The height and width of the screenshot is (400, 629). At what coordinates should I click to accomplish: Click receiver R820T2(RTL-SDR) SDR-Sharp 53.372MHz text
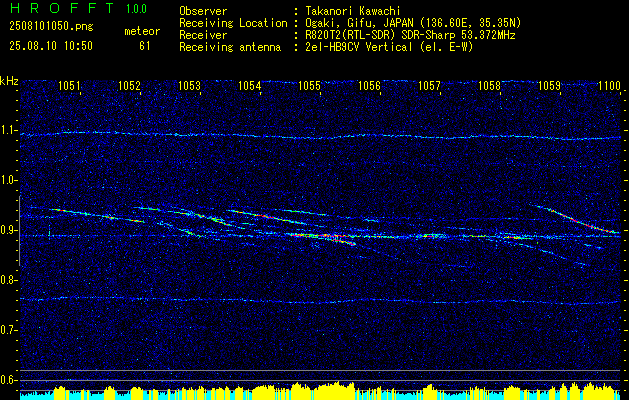coord(410,35)
